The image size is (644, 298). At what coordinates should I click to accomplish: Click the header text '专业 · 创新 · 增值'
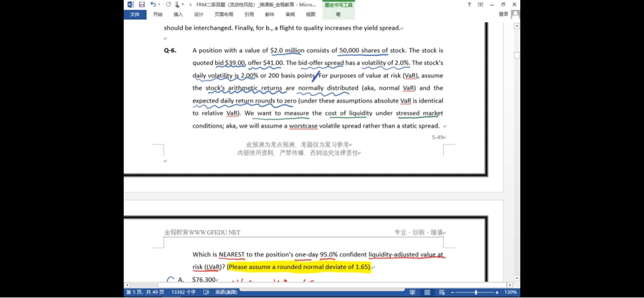pyautogui.click(x=418, y=233)
